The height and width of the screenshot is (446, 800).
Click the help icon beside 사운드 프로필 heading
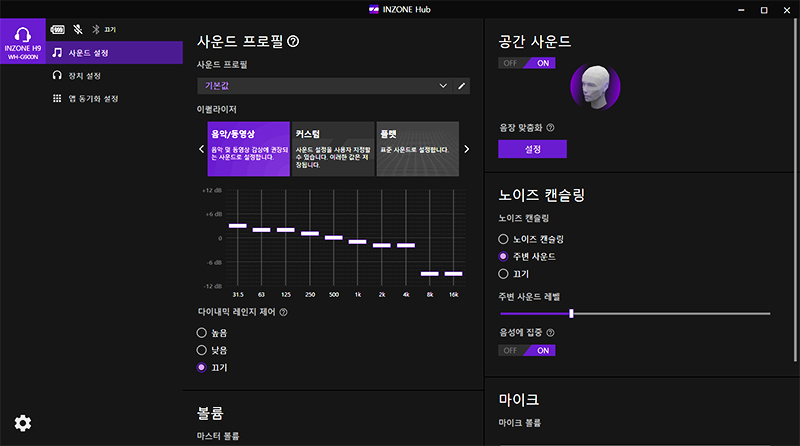pos(293,42)
